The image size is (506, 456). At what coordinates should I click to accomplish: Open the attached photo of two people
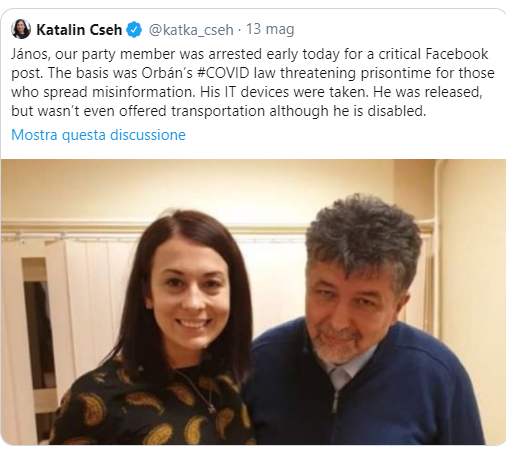(253, 302)
